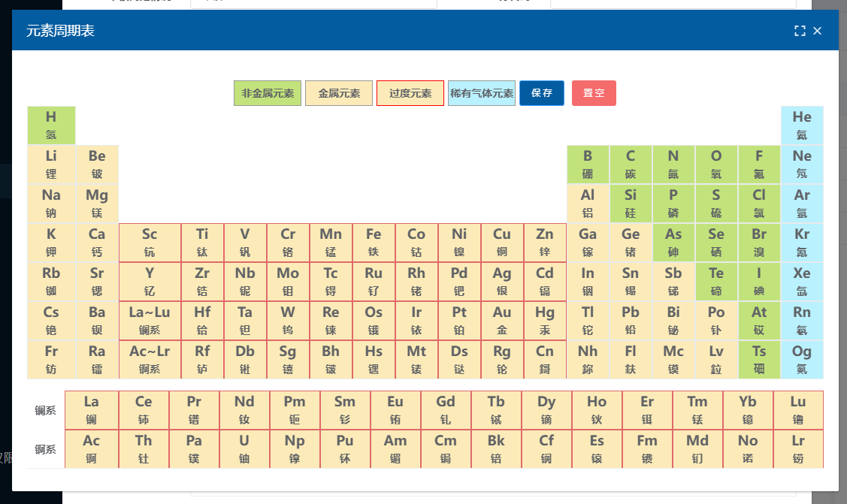This screenshot has height=504, width=847.
Task: Pick the Nd 钕 element
Action: tap(244, 410)
